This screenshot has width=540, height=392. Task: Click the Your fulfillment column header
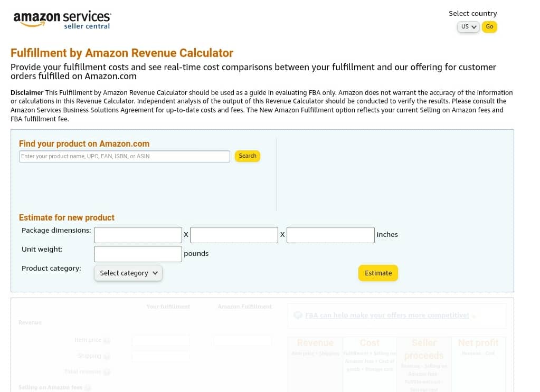click(168, 307)
